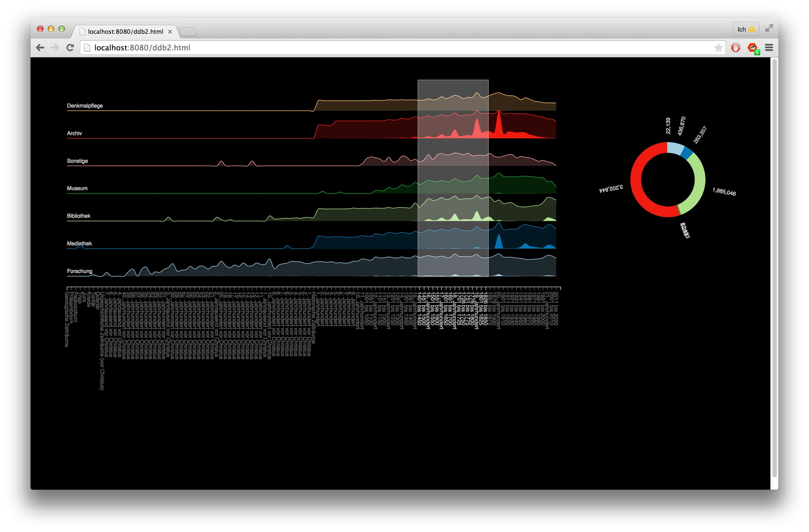Viewport: 809px width, 532px height.
Task: Click the Urgeschichtliche Zeiträume (vor Christus) axis label
Action: pyautogui.click(x=102, y=341)
